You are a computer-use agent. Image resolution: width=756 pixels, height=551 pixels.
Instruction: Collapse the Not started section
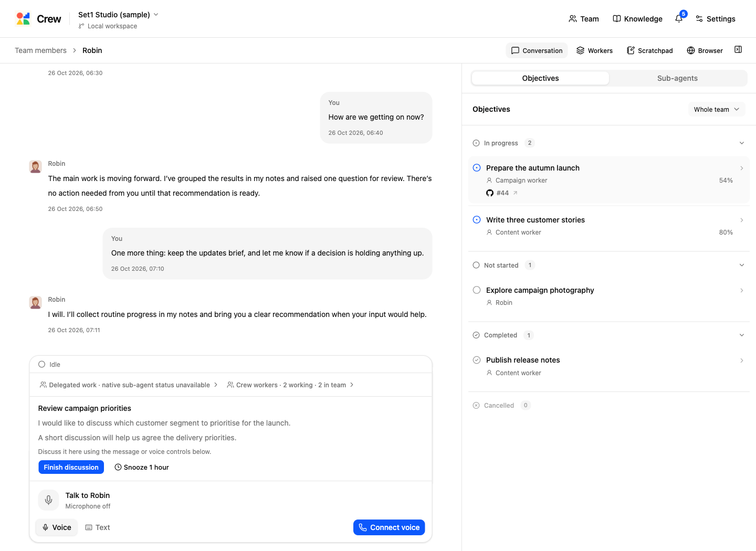point(742,265)
